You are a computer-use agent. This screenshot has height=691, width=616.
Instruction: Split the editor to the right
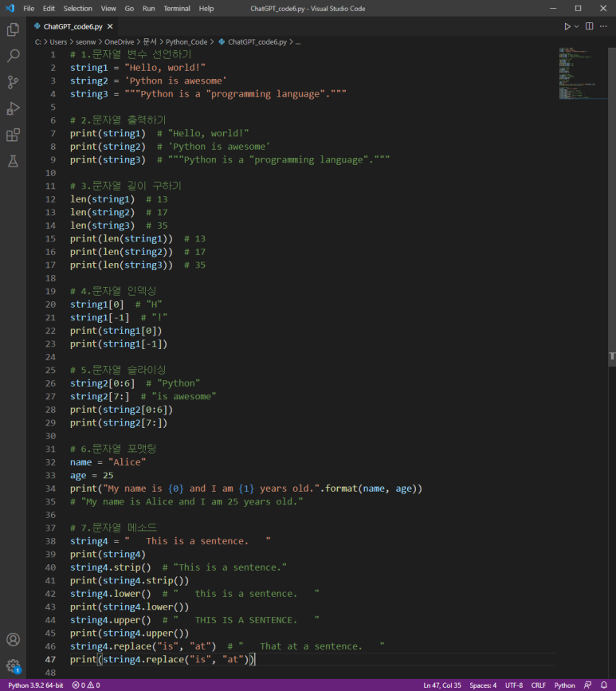(x=589, y=26)
